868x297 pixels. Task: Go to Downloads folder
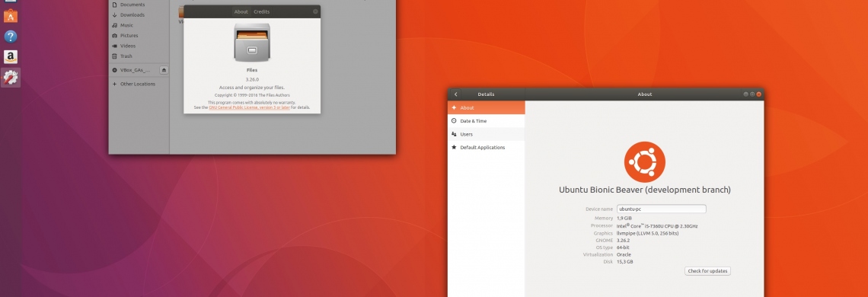132,15
